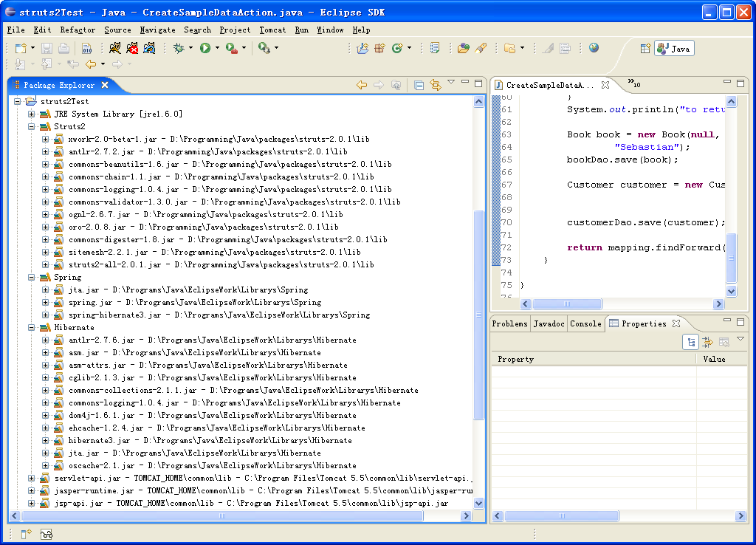The height and width of the screenshot is (545, 756).
Task: Toggle Show Advanced Properties button
Action: (x=707, y=342)
